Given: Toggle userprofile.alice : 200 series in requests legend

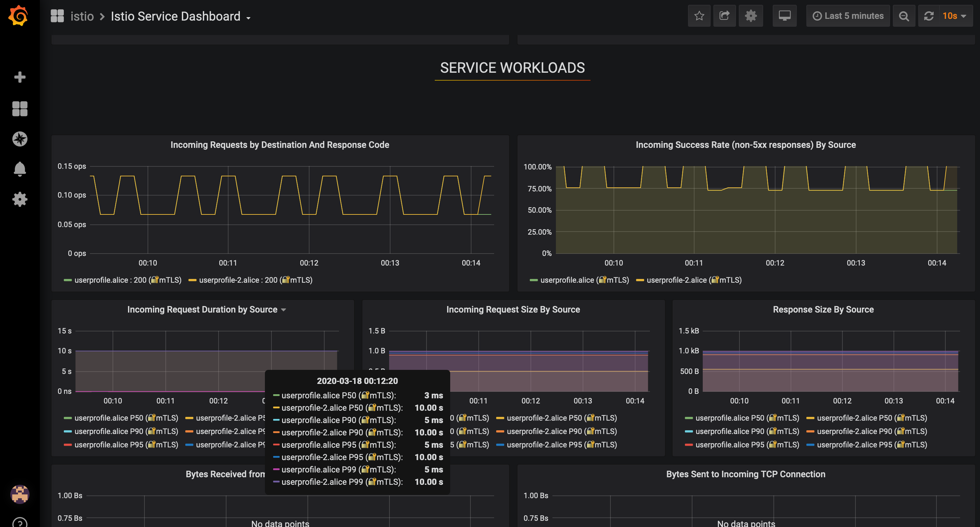Looking at the screenshot, I should pyautogui.click(x=128, y=280).
